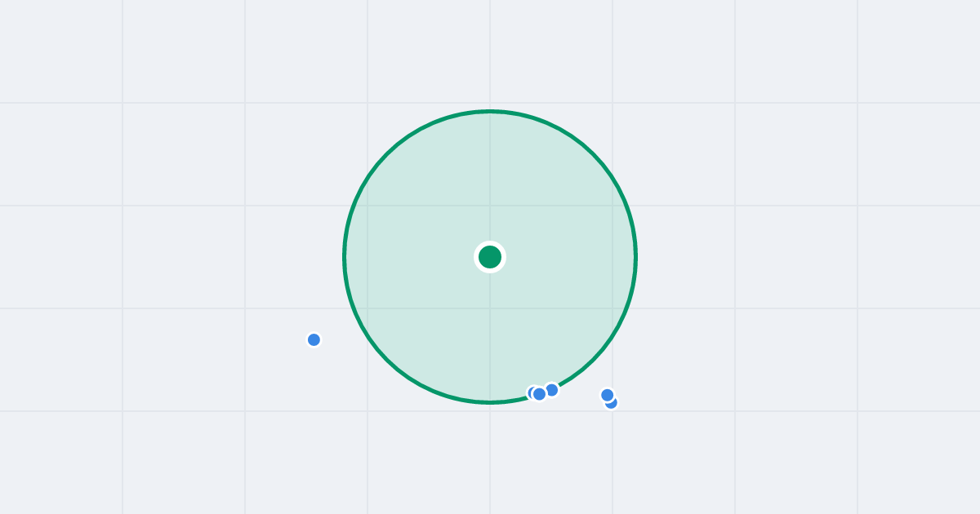Select upper blue dot of pair outside circle
The width and height of the screenshot is (980, 514).
[608, 395]
